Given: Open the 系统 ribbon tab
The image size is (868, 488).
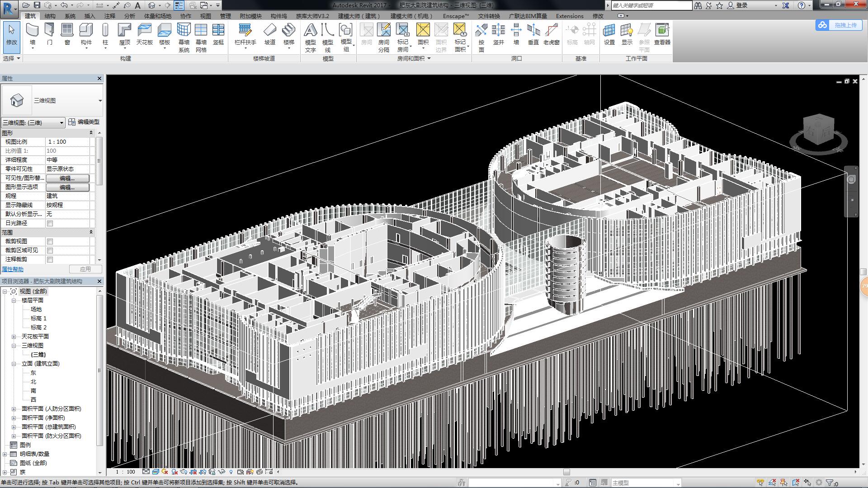Looking at the screenshot, I should tap(70, 16).
